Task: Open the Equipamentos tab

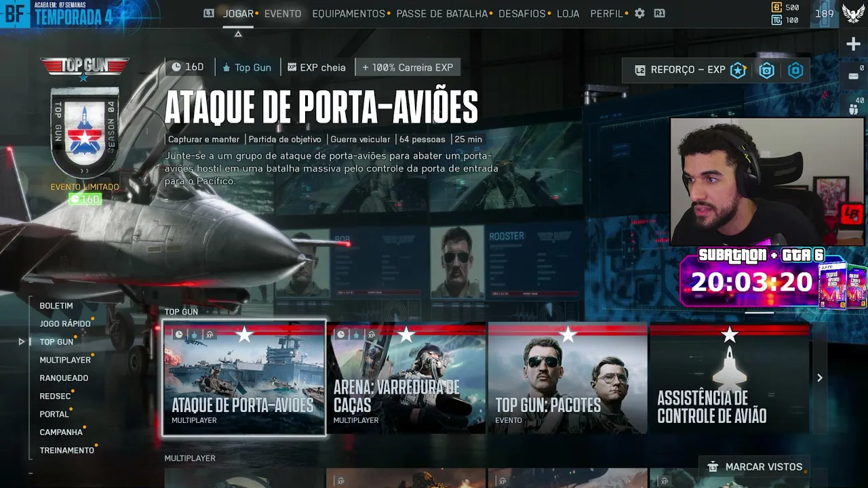Action: [x=349, y=14]
